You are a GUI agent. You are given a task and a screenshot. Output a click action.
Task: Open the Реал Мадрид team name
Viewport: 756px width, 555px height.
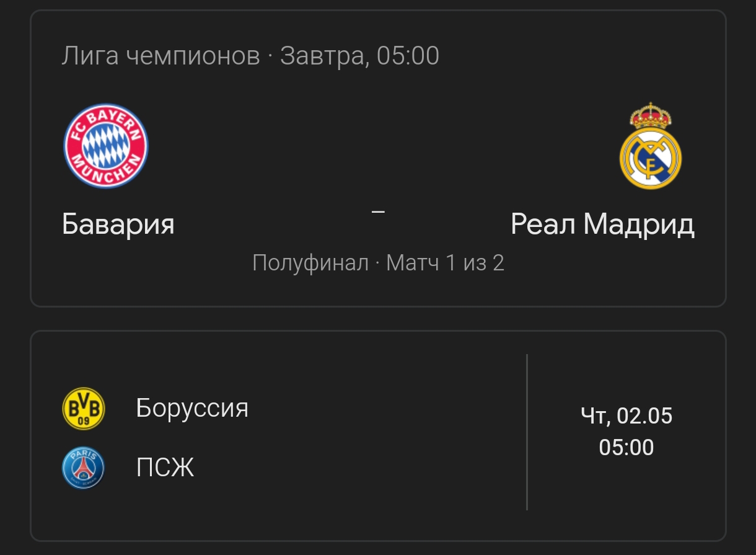602,224
